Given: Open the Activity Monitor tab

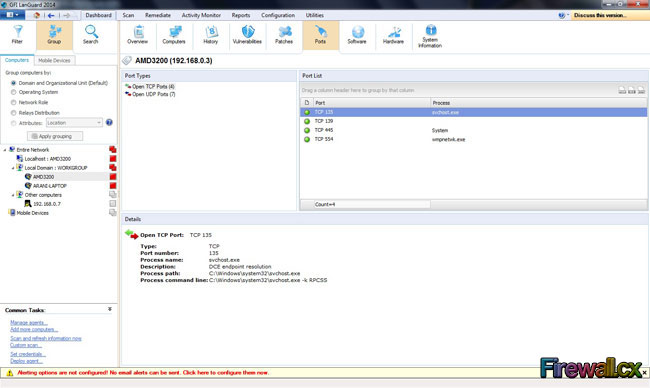Looking at the screenshot, I should (201, 15).
